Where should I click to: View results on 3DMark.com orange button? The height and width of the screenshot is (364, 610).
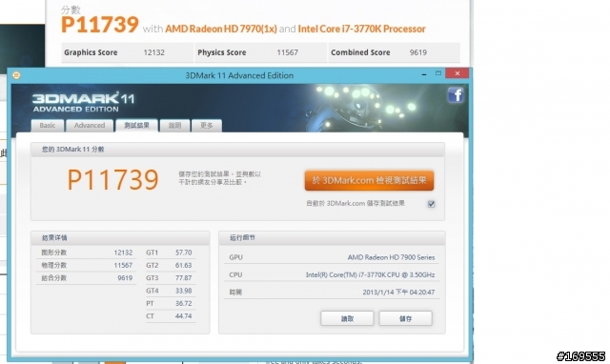click(x=369, y=180)
